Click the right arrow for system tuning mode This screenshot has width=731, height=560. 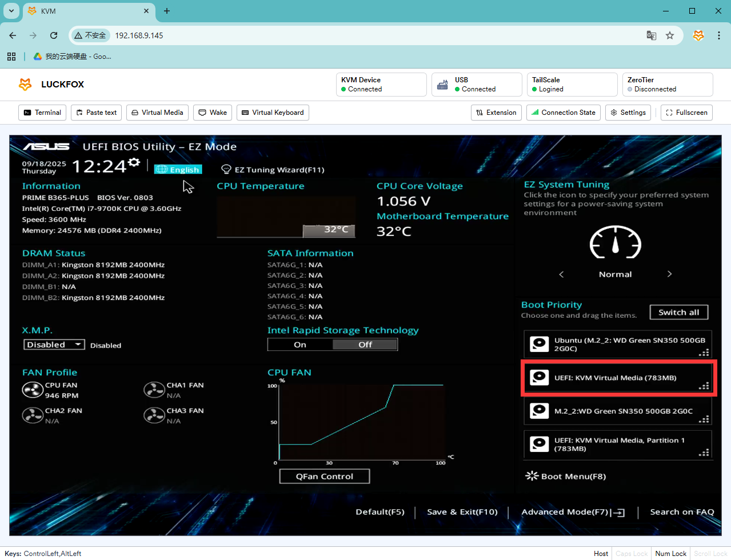[669, 274]
